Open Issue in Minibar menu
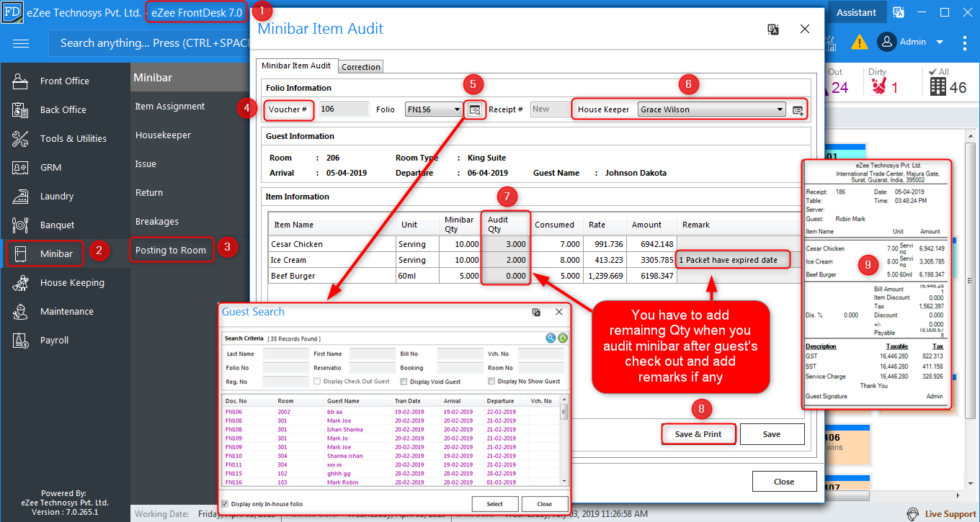The image size is (980, 522). 146,163
